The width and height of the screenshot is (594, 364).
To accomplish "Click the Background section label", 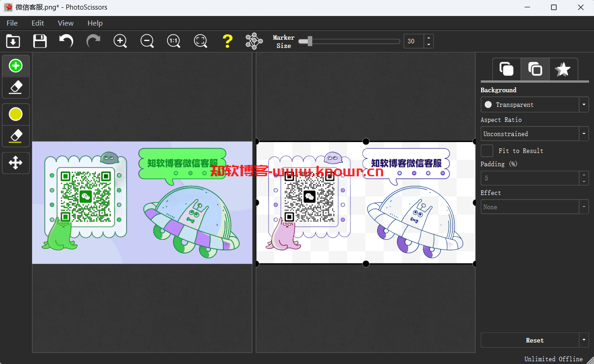I will point(498,90).
